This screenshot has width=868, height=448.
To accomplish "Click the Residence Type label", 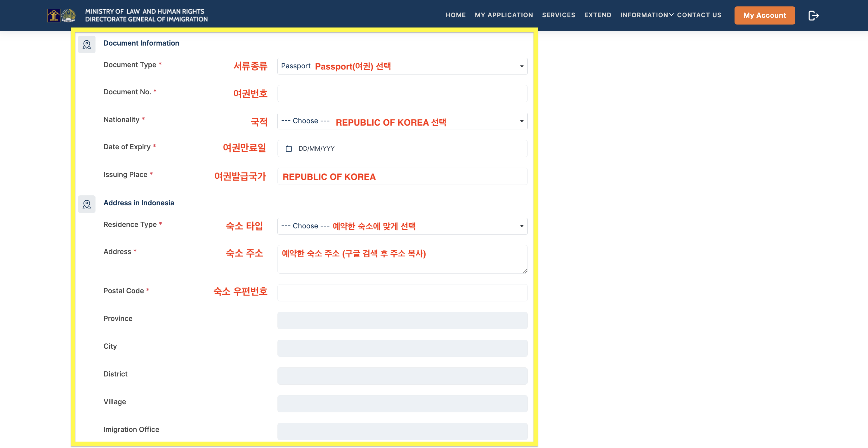I will point(130,224).
